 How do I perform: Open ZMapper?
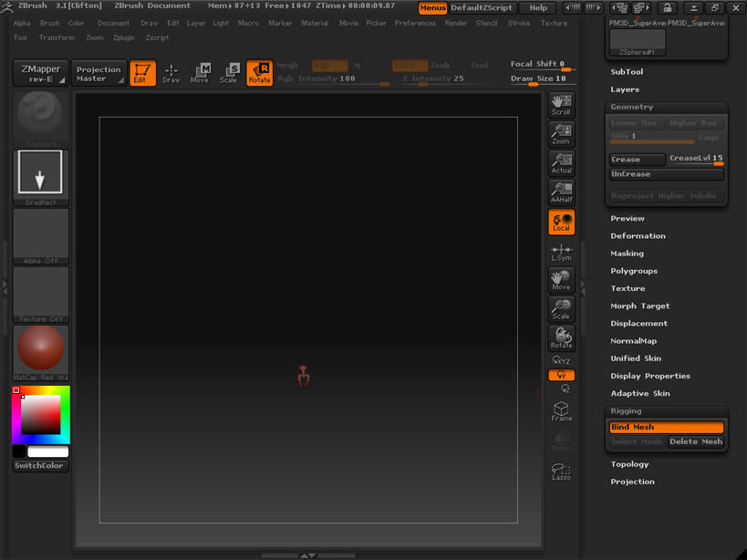(x=38, y=73)
